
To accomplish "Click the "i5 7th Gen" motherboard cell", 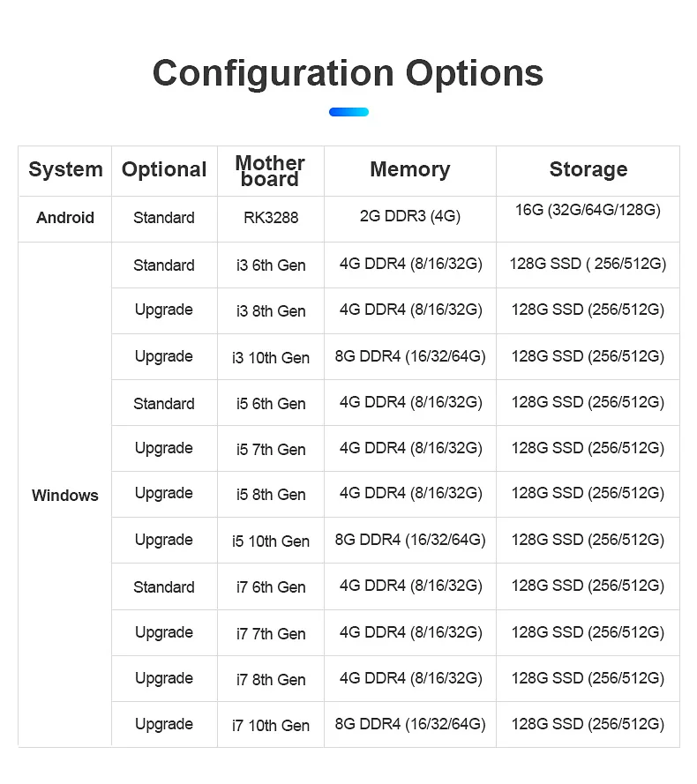I will (x=270, y=449).
